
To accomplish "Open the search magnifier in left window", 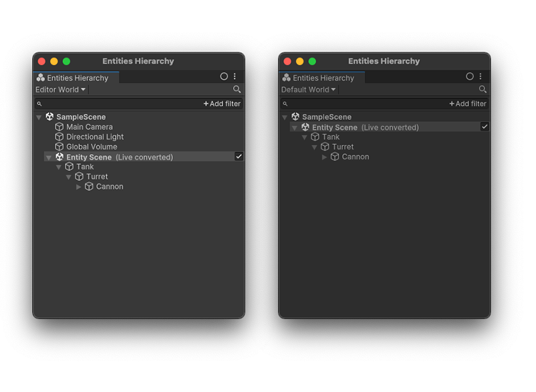I will pyautogui.click(x=237, y=89).
